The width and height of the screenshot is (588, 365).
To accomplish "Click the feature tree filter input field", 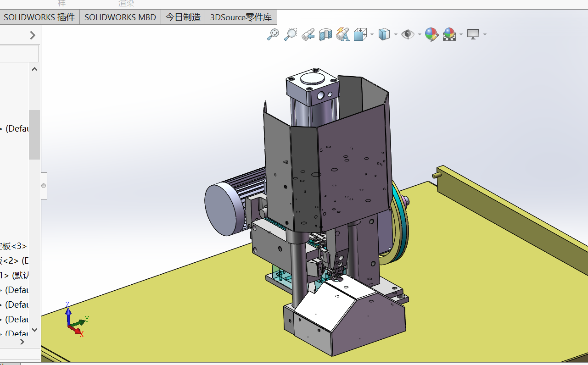I will point(19,54).
